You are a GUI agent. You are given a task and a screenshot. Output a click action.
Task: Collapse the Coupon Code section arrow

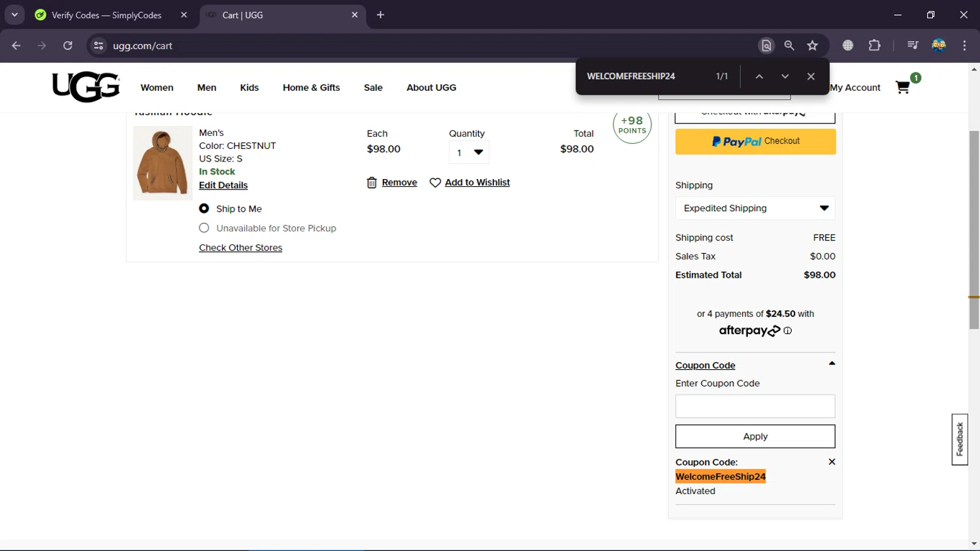point(832,363)
